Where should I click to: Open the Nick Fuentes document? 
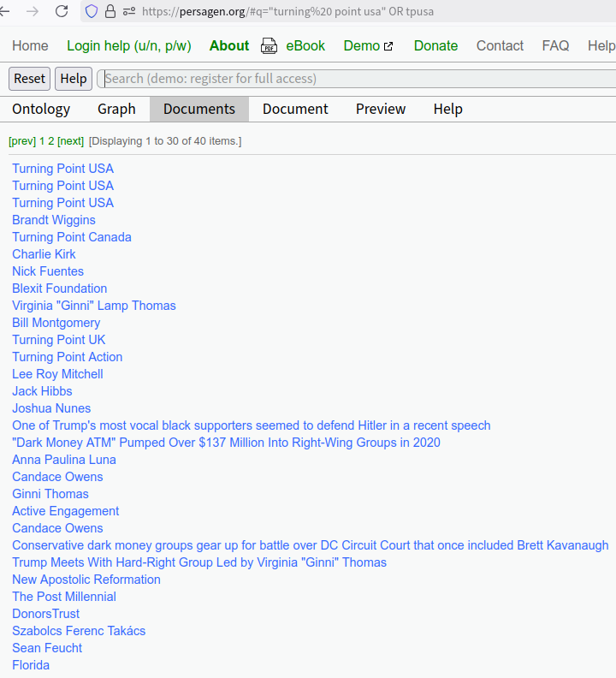[x=48, y=271]
